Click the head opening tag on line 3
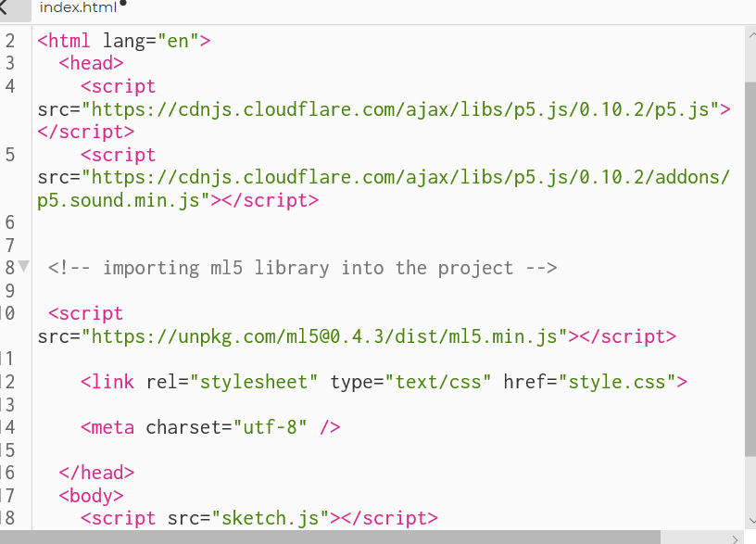This screenshot has width=756, height=544. click(x=90, y=62)
